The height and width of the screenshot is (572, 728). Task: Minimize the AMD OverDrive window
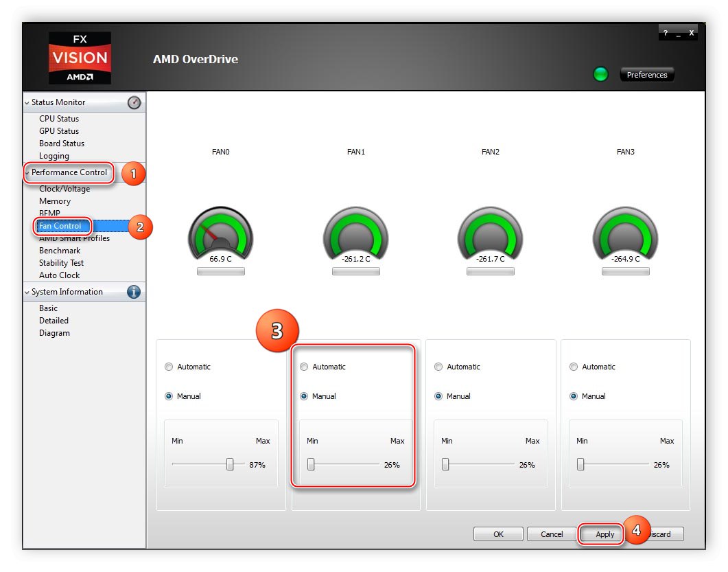pos(679,34)
